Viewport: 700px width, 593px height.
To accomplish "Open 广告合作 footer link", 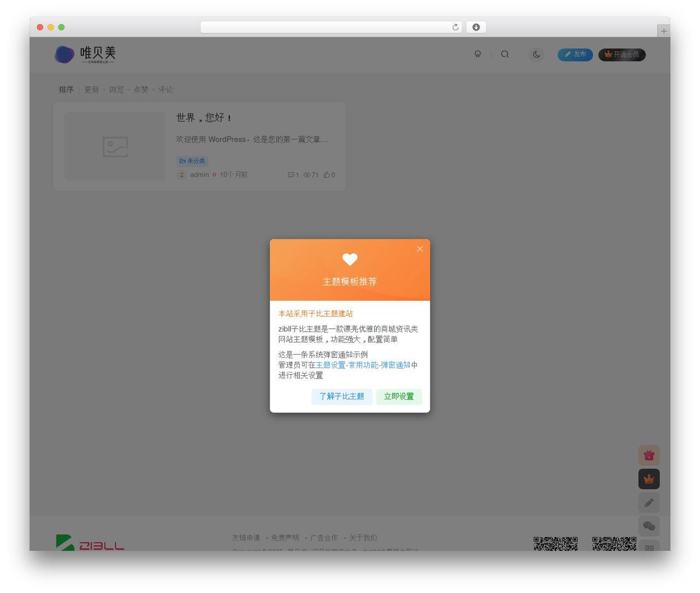I will pos(324,538).
